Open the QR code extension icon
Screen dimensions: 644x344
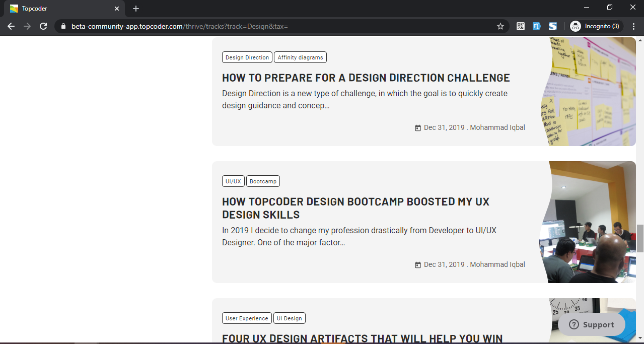pos(521,26)
